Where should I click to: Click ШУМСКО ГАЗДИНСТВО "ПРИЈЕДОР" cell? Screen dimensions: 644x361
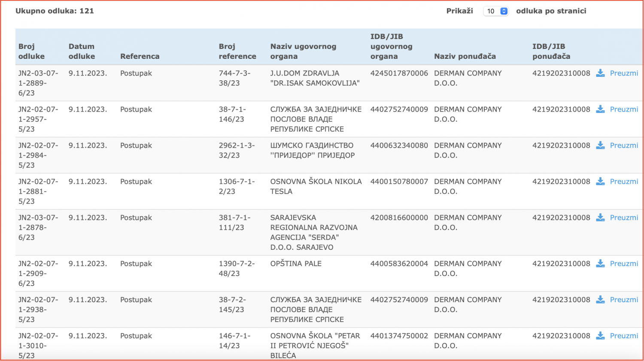coord(312,150)
